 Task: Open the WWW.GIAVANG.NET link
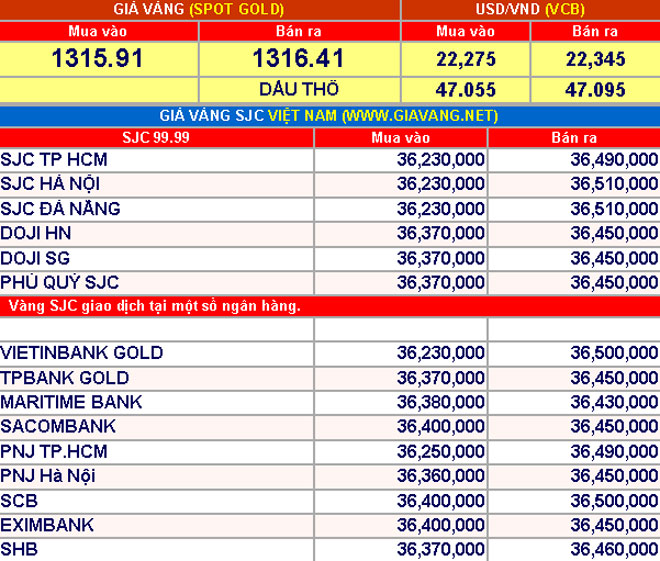click(418, 116)
